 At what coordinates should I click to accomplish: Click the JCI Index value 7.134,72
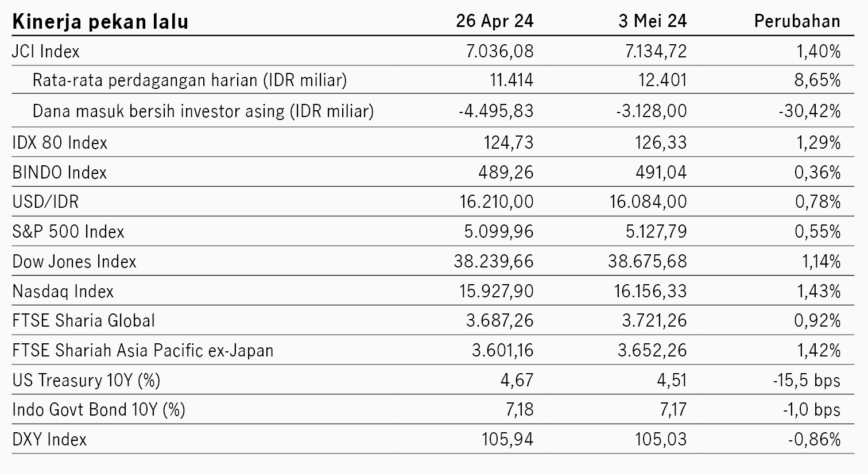[655, 52]
